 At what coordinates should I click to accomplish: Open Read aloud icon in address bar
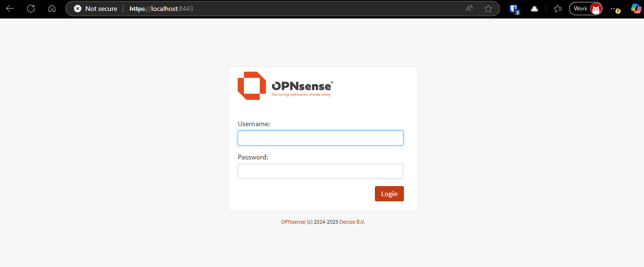469,9
